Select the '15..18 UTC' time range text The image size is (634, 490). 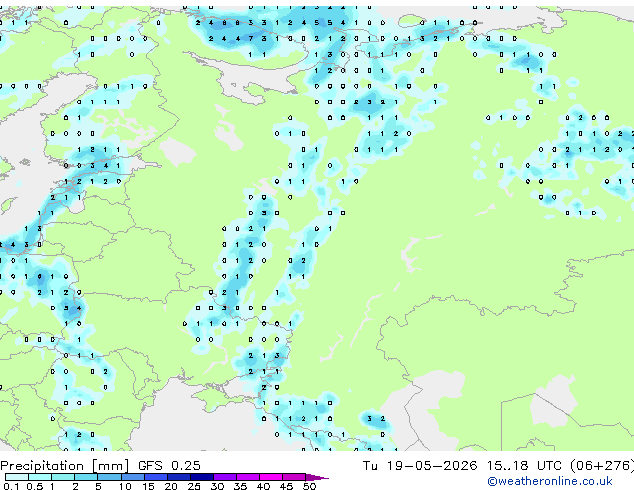[524, 466]
